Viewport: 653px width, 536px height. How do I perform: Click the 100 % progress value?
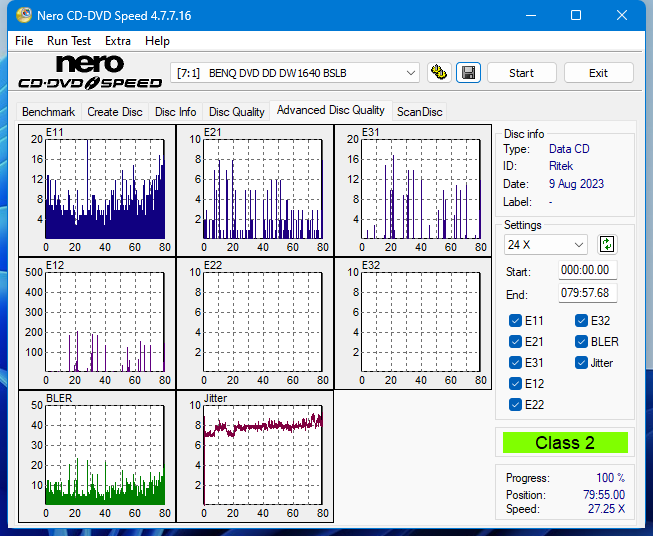pyautogui.click(x=610, y=478)
